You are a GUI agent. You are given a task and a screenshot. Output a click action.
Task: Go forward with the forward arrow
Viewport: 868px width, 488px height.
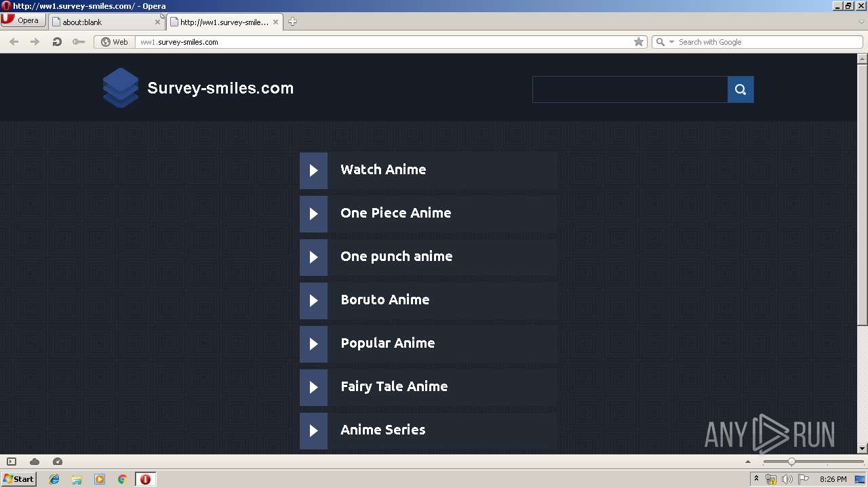pos(35,42)
